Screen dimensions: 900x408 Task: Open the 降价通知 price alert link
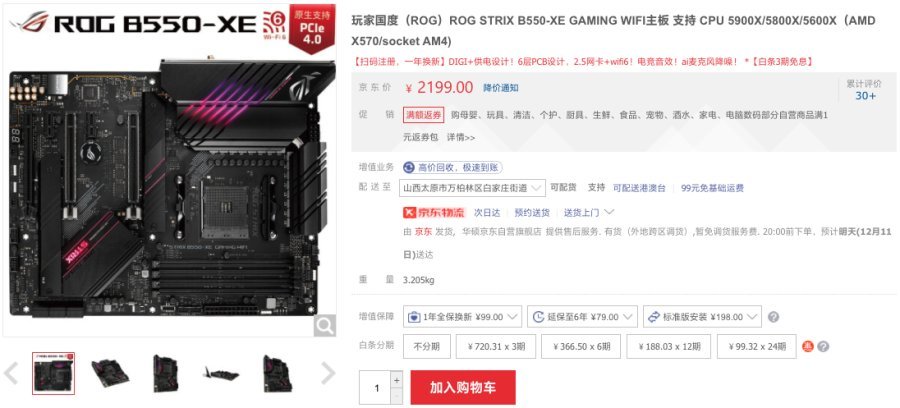[500, 88]
